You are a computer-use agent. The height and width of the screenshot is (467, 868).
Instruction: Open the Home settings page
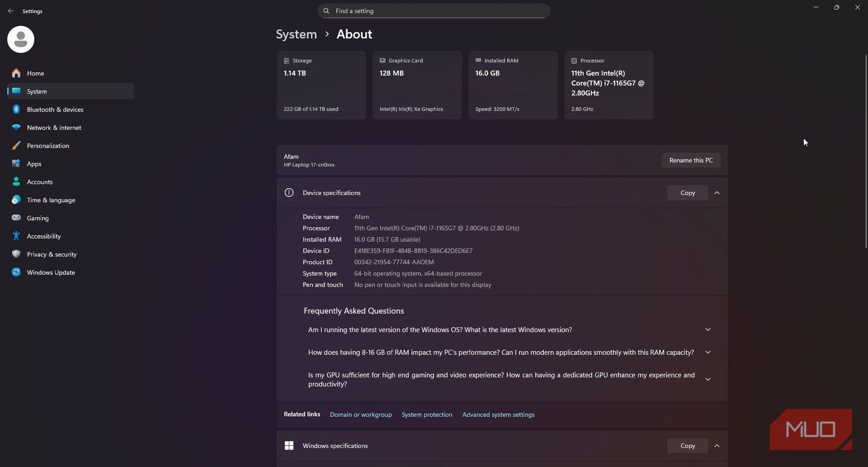[x=71, y=73]
